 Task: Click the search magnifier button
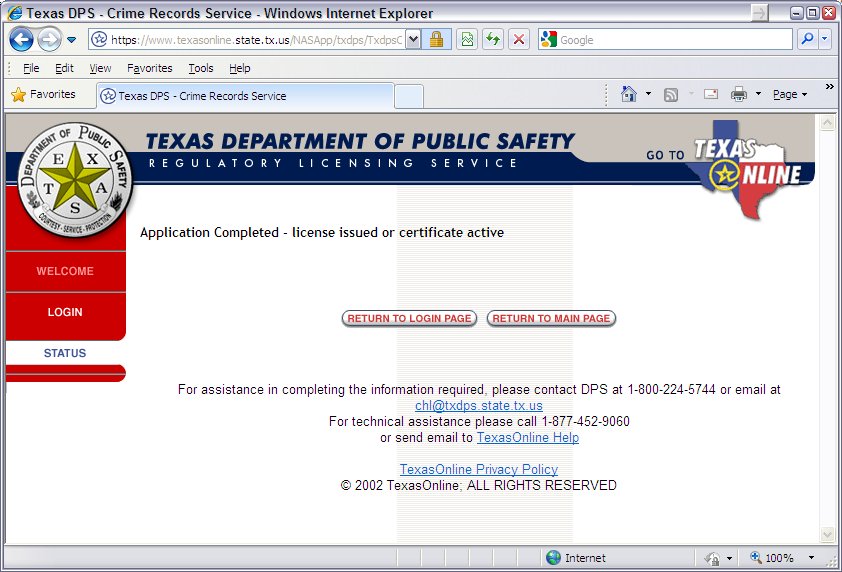click(806, 40)
